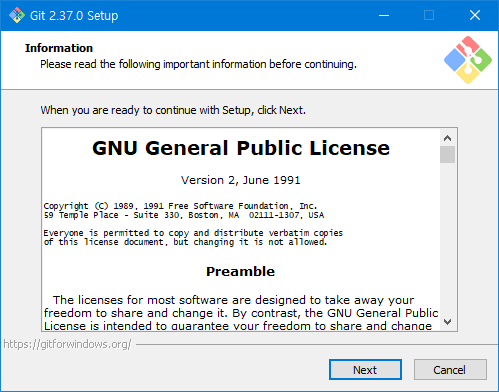This screenshot has width=499, height=392.
Task: Open the gitforwindows.org link
Action: coord(67,344)
